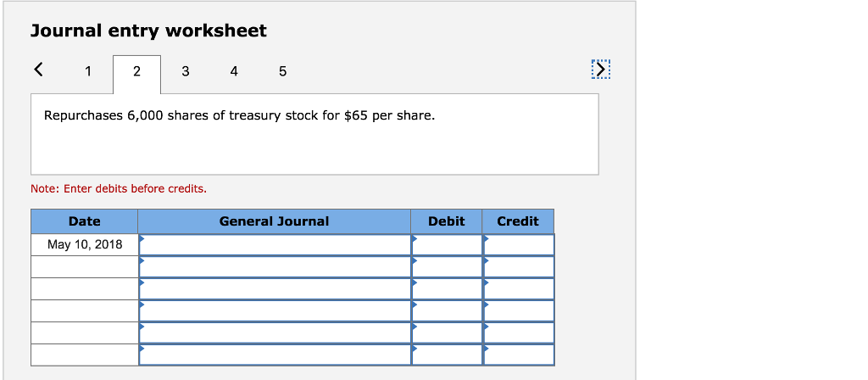Screen dimensions: 868x380
Task: Click the fifth row Credit cell
Action: 518,333
